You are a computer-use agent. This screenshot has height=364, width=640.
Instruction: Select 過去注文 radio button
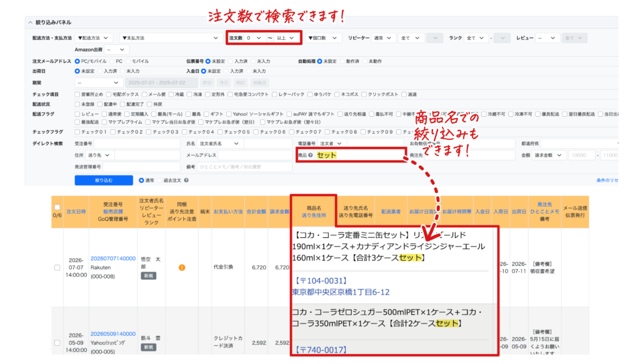tap(159, 180)
